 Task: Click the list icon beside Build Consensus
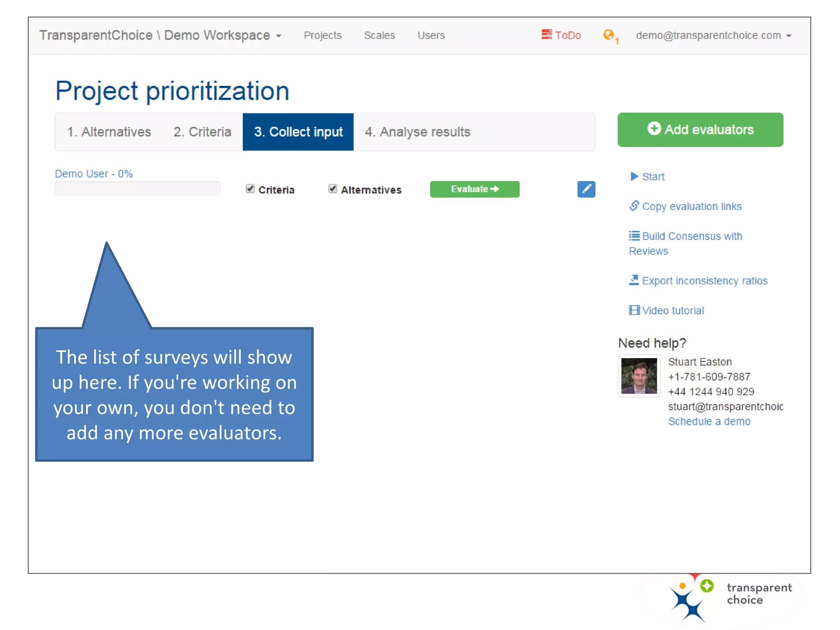click(x=634, y=236)
